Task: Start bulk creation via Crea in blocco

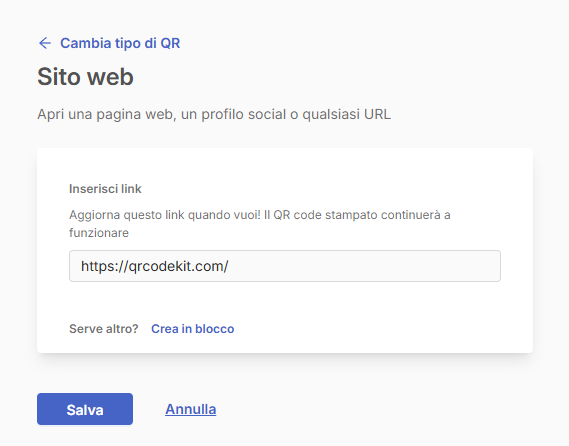Action: 193,329
